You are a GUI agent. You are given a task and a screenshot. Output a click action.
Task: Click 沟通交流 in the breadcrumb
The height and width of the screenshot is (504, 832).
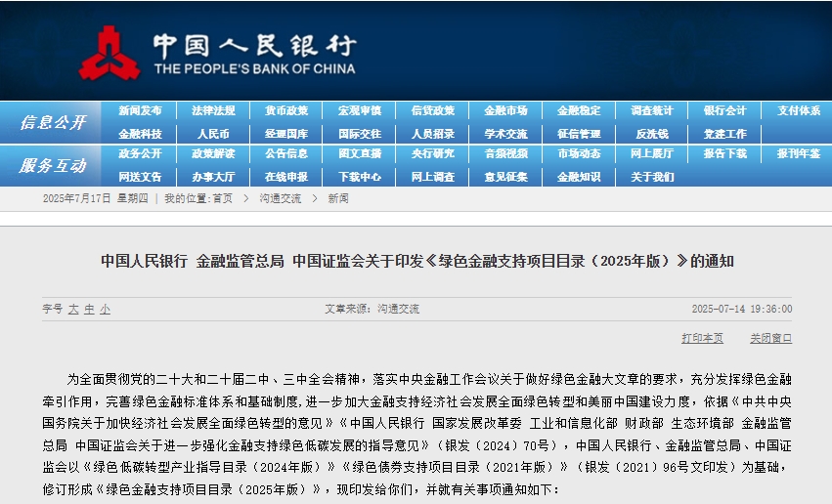[x=281, y=198]
